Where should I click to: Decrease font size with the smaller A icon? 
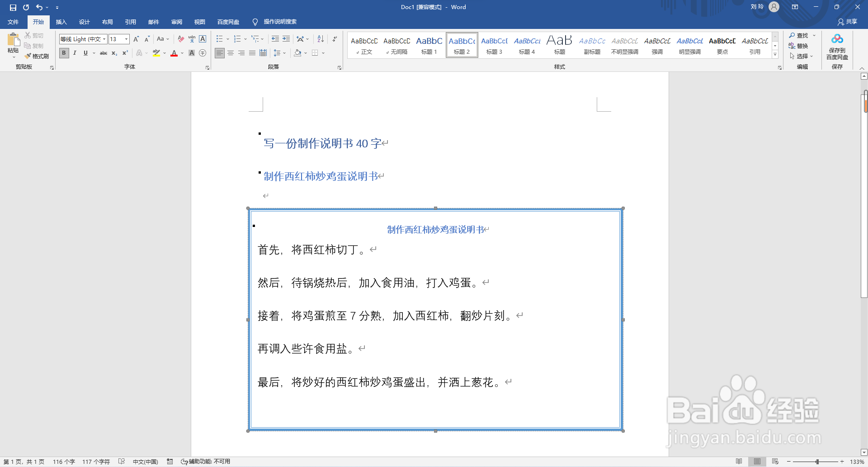(x=147, y=39)
